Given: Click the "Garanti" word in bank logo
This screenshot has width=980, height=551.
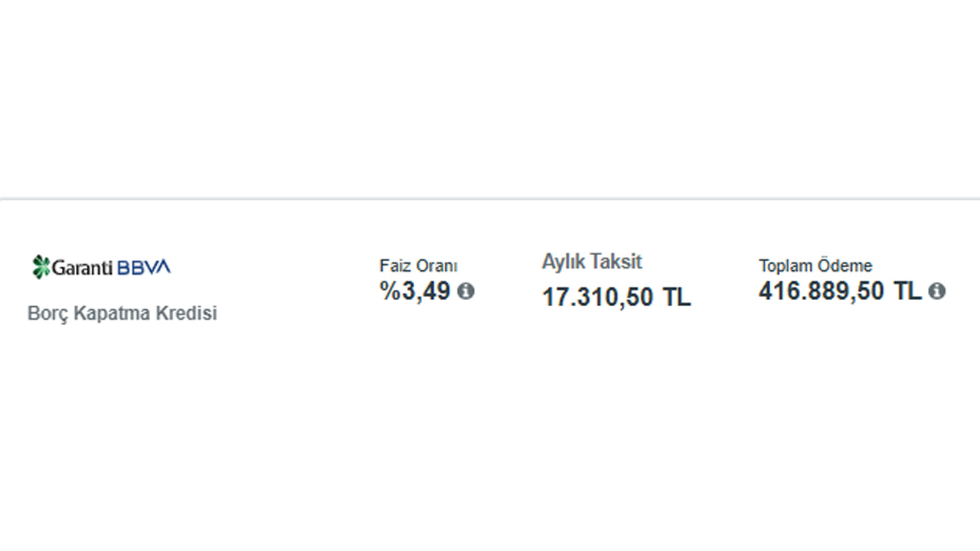Looking at the screenshot, I should 83,267.
